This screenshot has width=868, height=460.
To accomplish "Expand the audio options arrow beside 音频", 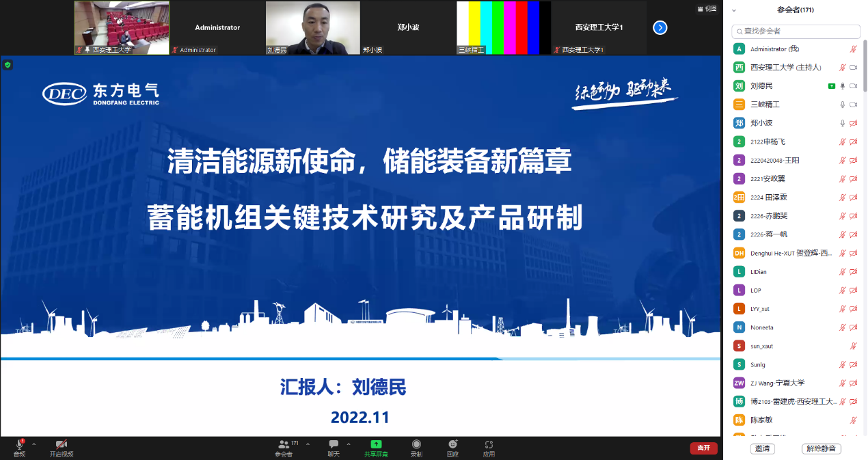I will [x=34, y=444].
